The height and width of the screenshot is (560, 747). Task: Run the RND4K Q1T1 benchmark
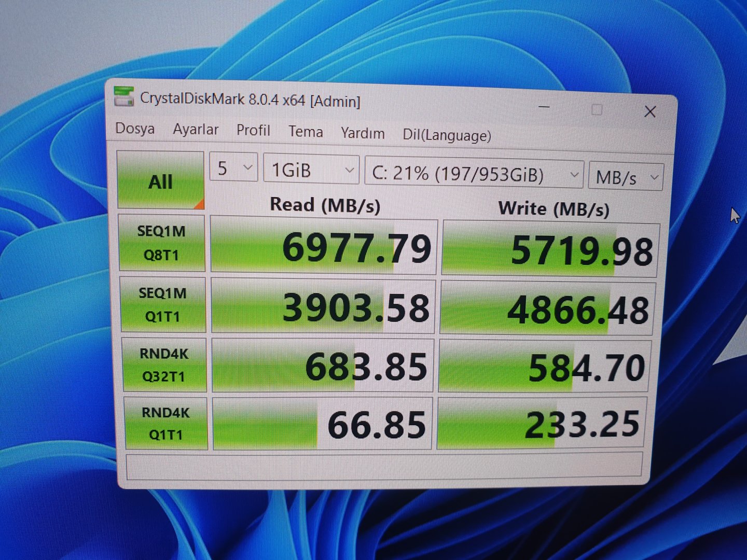tap(166, 423)
